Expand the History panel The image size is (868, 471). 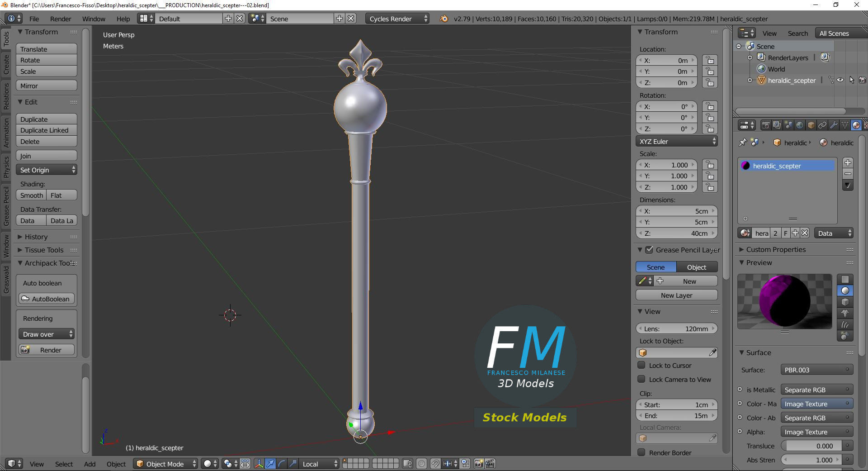[x=35, y=237]
